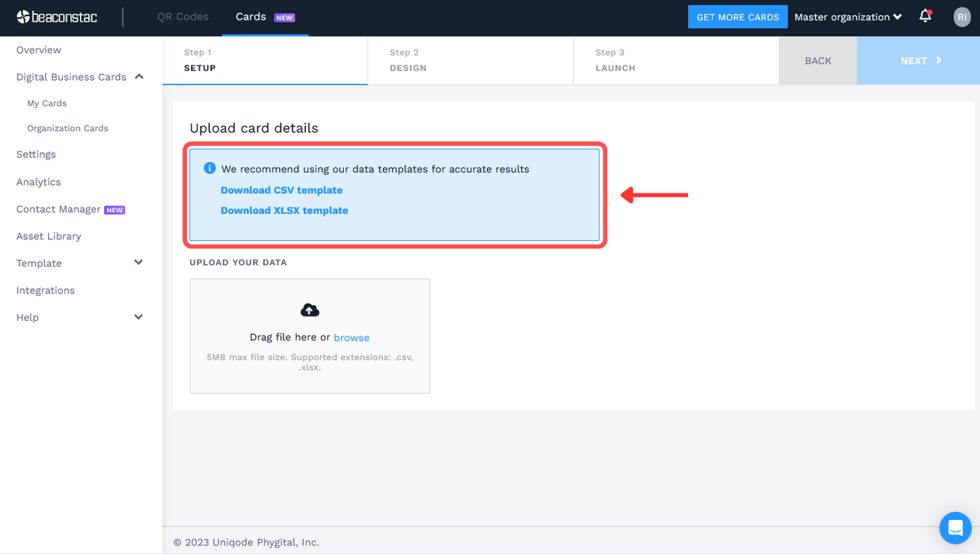Click the BACK button

(x=818, y=61)
